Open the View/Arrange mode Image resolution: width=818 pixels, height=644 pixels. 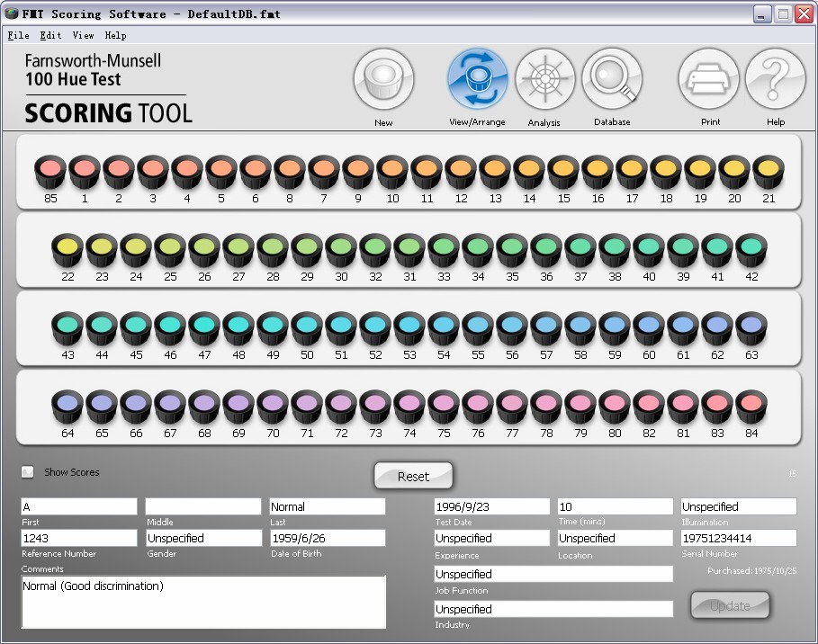pos(477,80)
